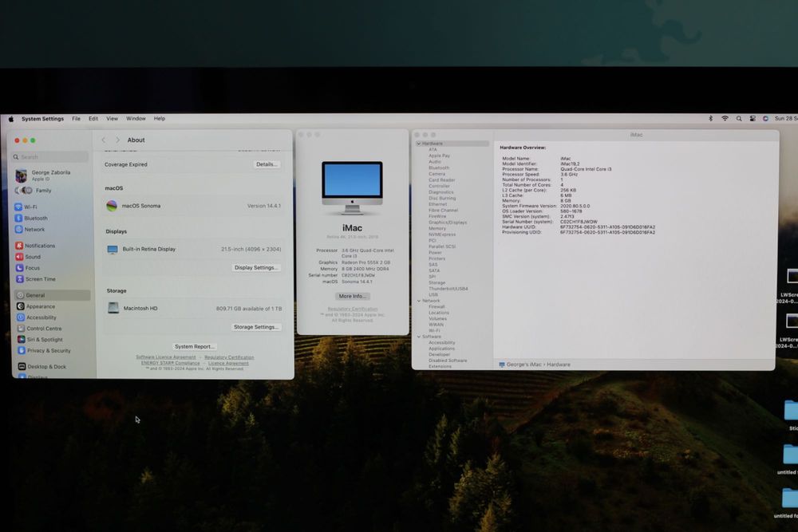Image resolution: width=798 pixels, height=532 pixels.
Task: Open Privacy & Security settings in sidebar
Action: (49, 350)
